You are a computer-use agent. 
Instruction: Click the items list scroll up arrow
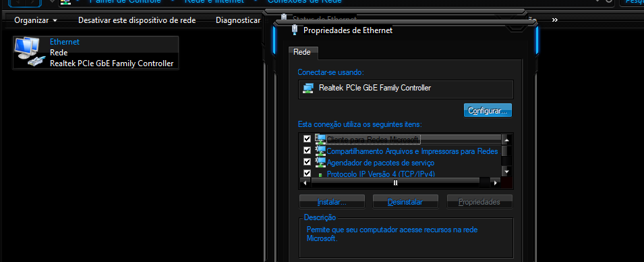507,139
